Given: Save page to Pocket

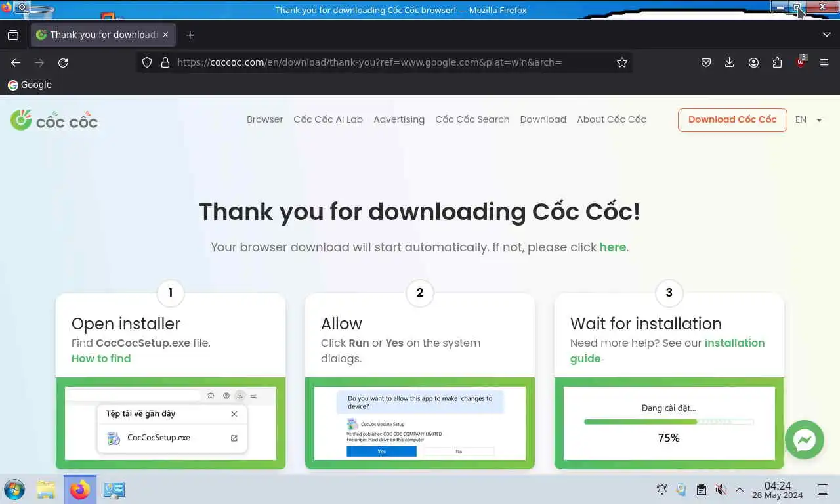Looking at the screenshot, I should pos(706,62).
